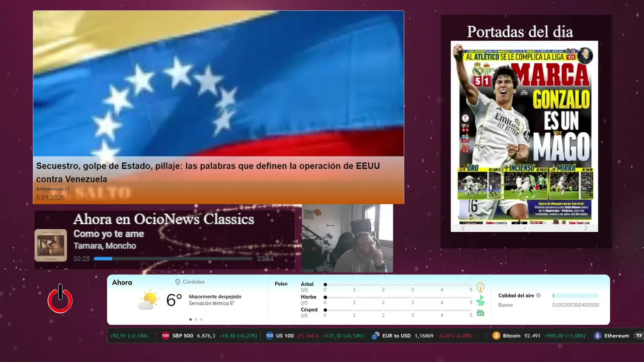Click the S&P 500 ticker badge icon
Image resolution: width=644 pixels, height=362 pixels.
(x=166, y=335)
